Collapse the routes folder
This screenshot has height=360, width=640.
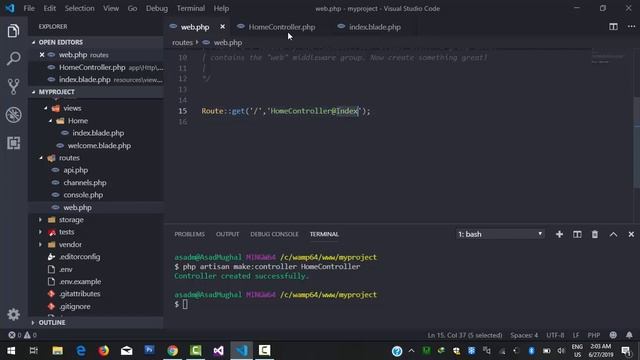tap(41, 158)
